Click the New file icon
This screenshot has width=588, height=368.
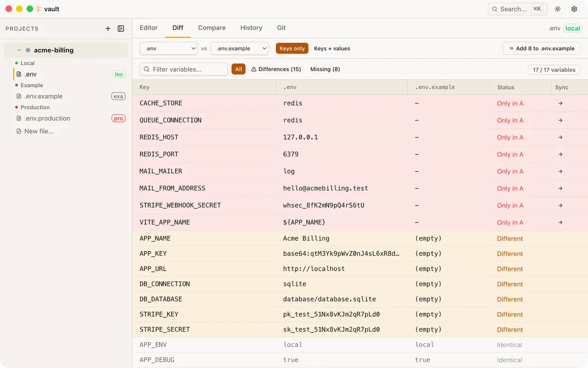[x=19, y=131]
